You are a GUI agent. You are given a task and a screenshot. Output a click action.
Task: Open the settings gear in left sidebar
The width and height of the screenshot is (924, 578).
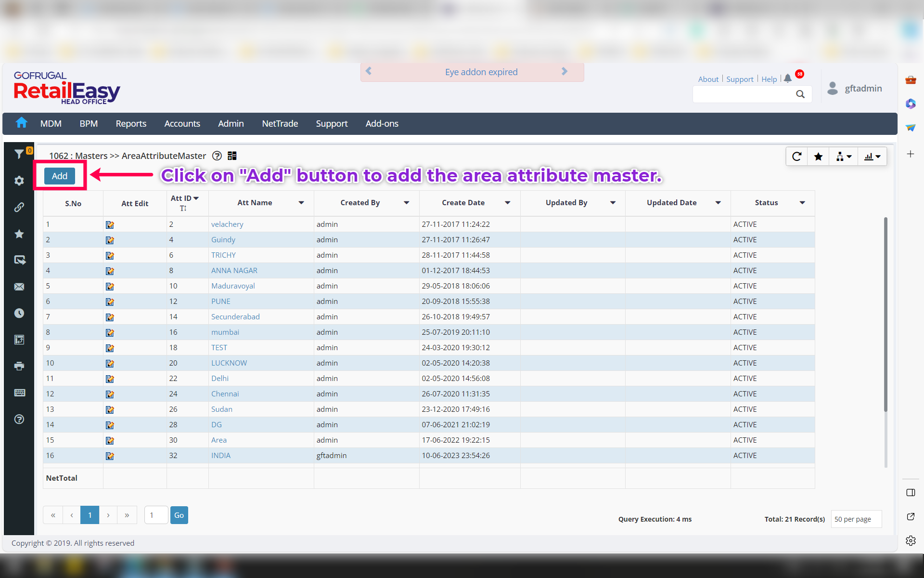coord(19,181)
